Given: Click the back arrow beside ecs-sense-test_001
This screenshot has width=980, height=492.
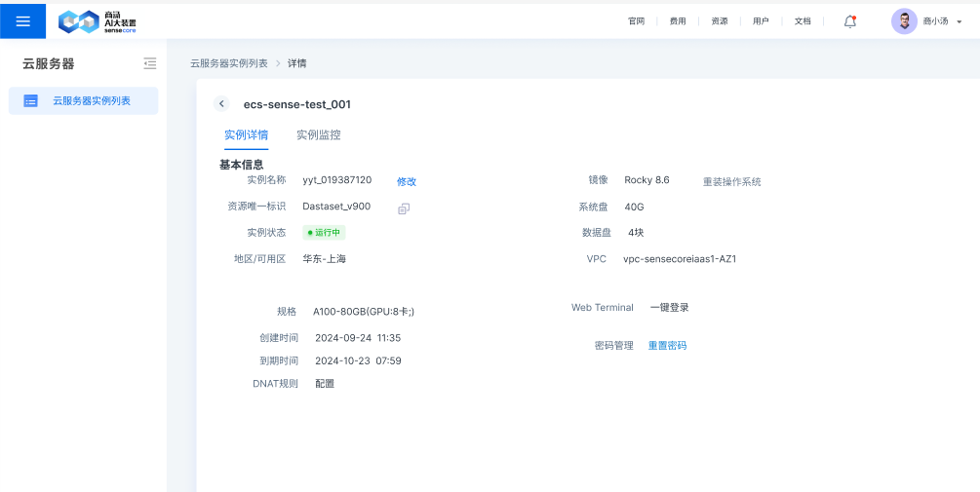Looking at the screenshot, I should pyautogui.click(x=222, y=104).
